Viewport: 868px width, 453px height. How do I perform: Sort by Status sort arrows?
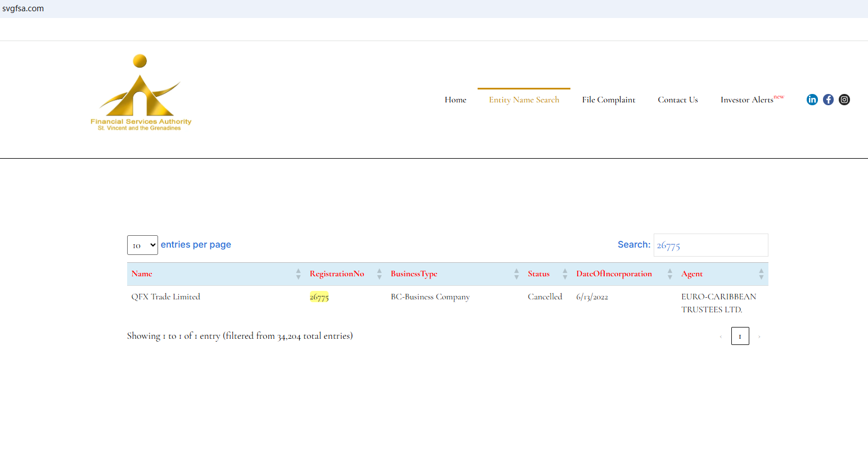[565, 274]
